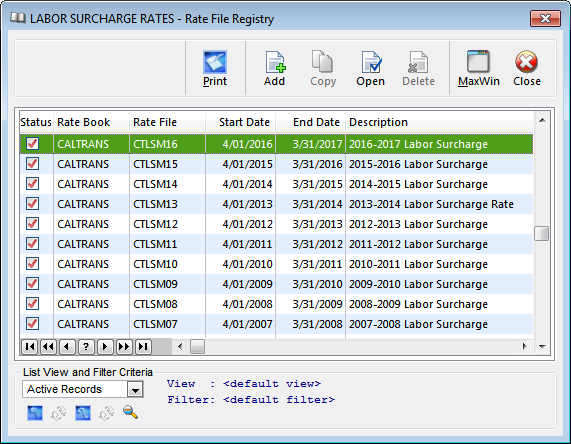Viewport: 571px width, 444px height.
Task: Add a new rate file record
Action: pyautogui.click(x=274, y=68)
